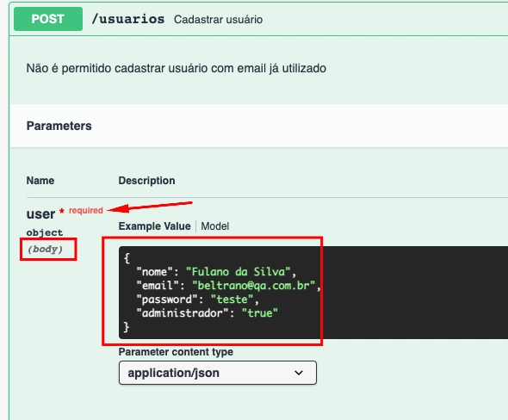The height and width of the screenshot is (420, 508).
Task: Click the green POST method badge
Action: [x=48, y=19]
